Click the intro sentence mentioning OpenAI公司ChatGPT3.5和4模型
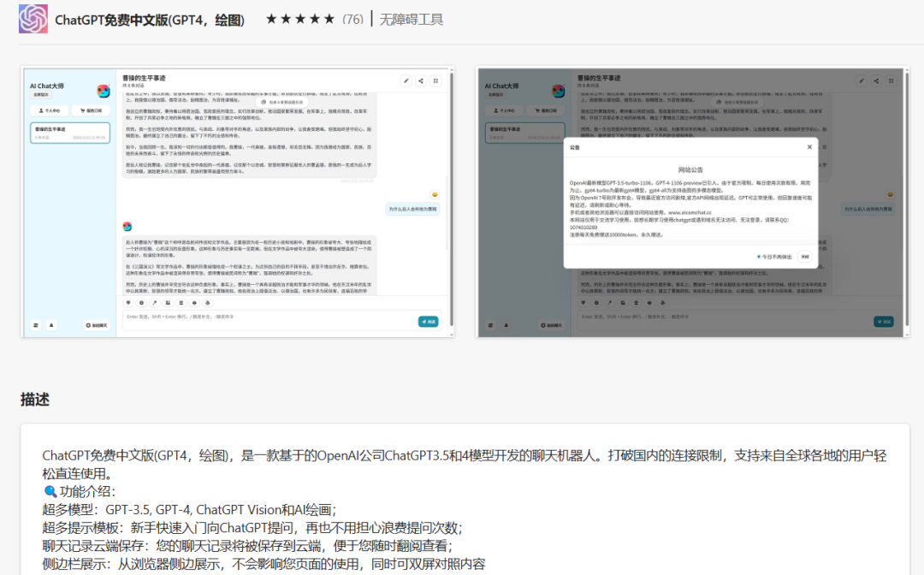Image resolution: width=924 pixels, height=575 pixels. point(465,465)
